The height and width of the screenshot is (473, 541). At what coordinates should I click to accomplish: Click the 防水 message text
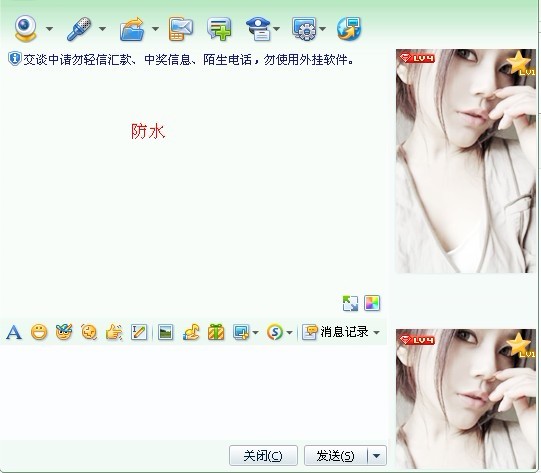coord(148,131)
